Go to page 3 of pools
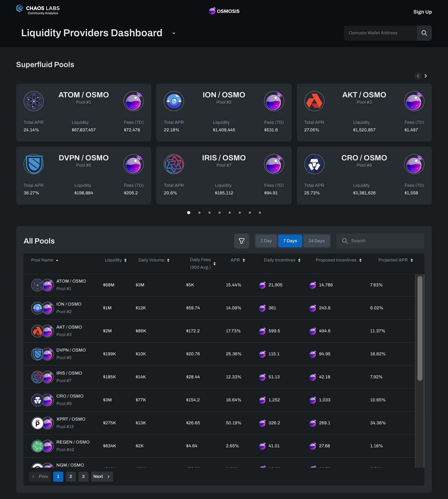 click(83, 477)
